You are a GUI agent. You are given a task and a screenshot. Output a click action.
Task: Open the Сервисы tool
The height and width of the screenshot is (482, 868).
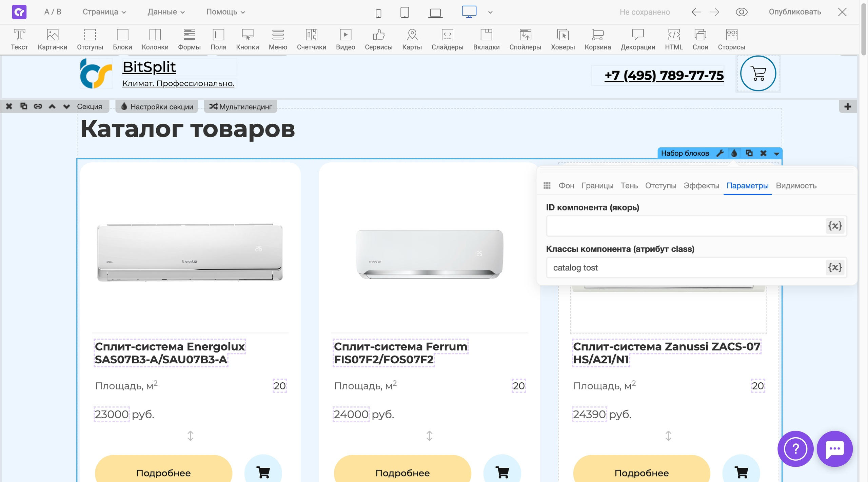(x=379, y=39)
